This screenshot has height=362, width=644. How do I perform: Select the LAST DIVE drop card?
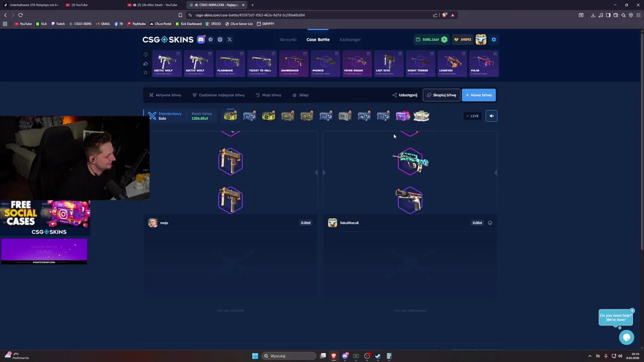pos(388,63)
